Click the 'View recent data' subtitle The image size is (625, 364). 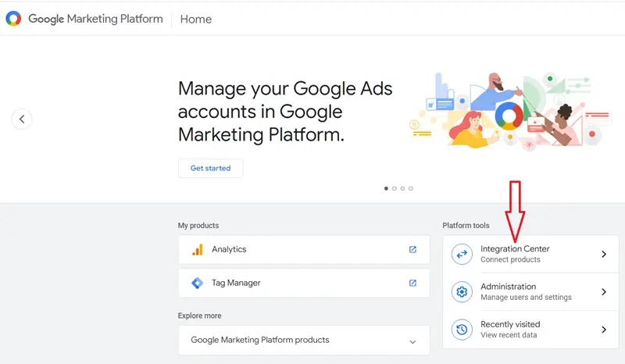coord(509,335)
